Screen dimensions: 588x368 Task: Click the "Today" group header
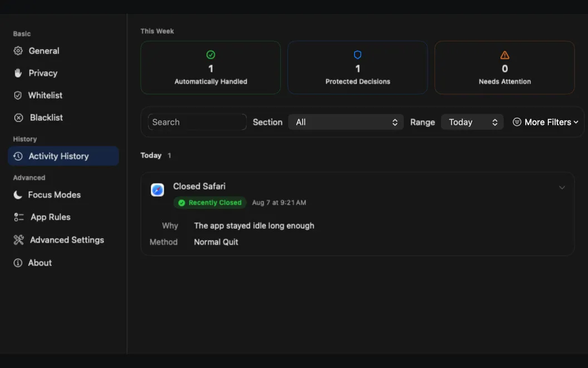point(151,156)
